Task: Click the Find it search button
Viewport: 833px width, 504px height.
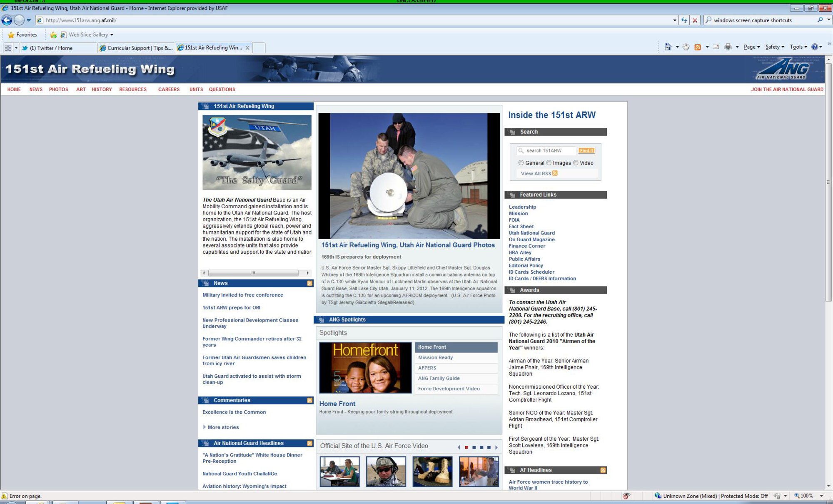Action: coord(586,151)
